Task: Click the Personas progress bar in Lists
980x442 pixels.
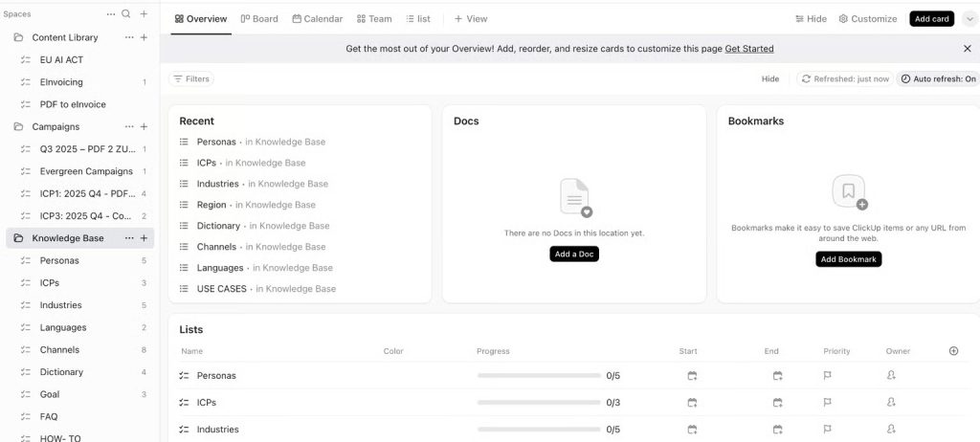Action: coord(539,376)
